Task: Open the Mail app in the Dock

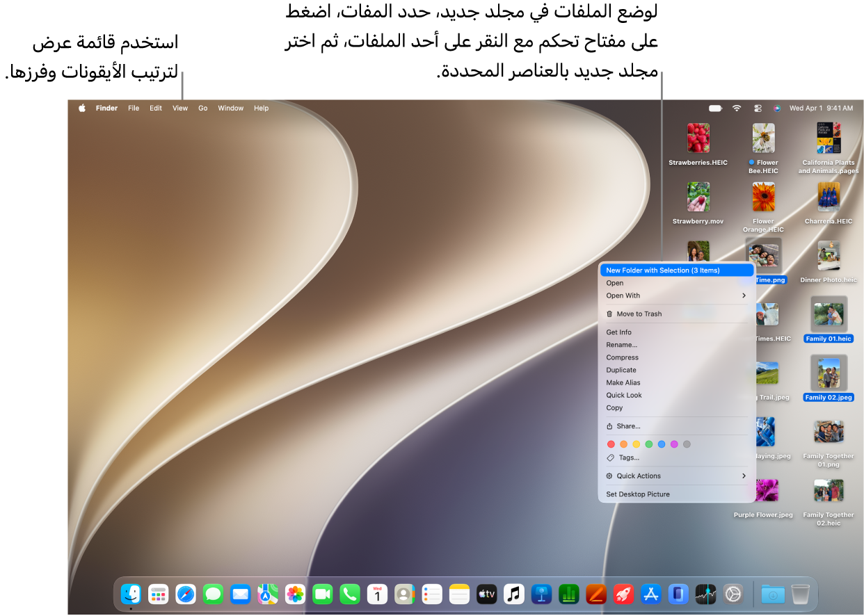Action: pyautogui.click(x=240, y=594)
